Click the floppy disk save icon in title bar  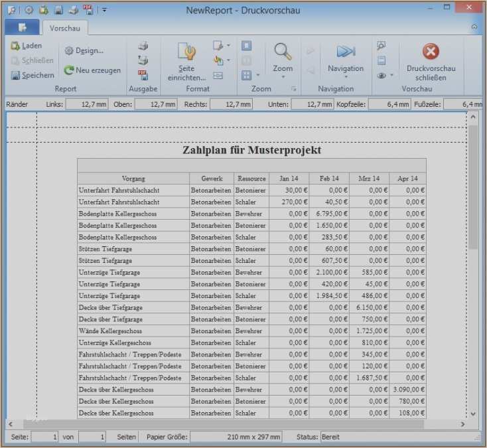(x=58, y=10)
